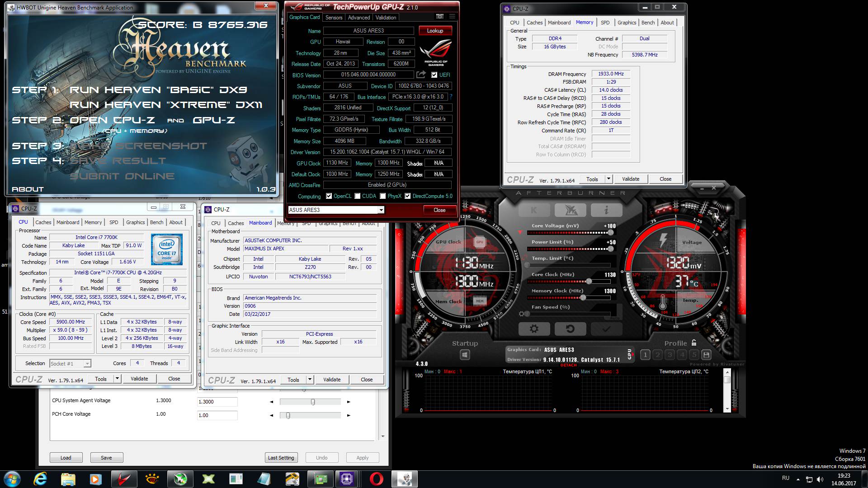Click right arrow of CPU System Agent Voltage slider

click(x=349, y=402)
